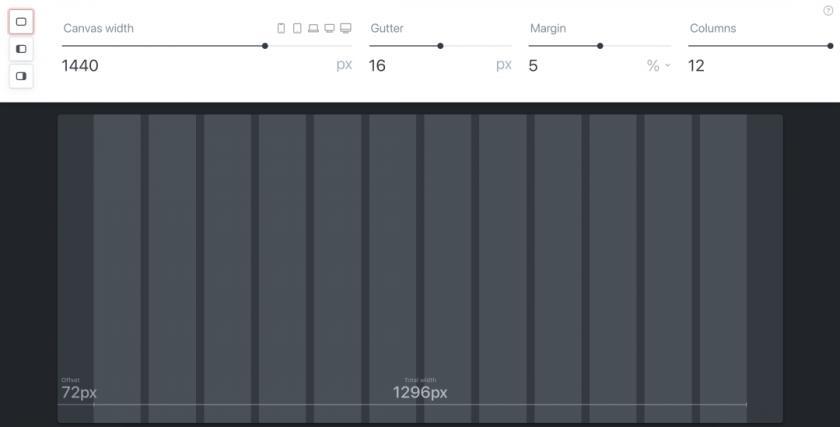Choose the laptop device preset icon
The width and height of the screenshot is (840, 427).
(x=313, y=28)
